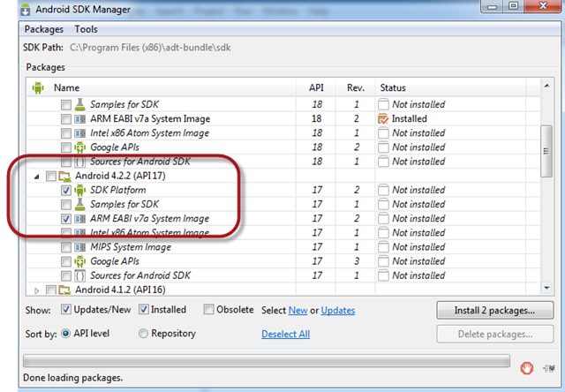Click the New link
The width and height of the screenshot is (565, 392).
tap(298, 311)
